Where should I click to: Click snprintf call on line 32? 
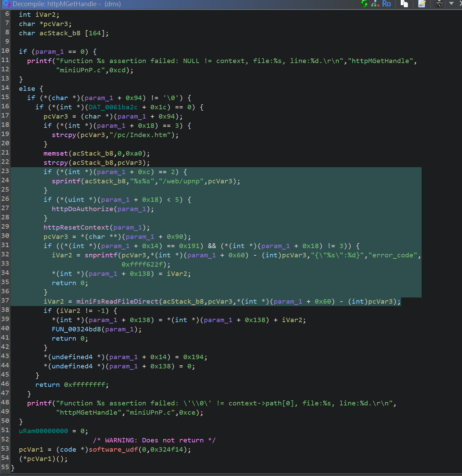pyautogui.click(x=101, y=255)
